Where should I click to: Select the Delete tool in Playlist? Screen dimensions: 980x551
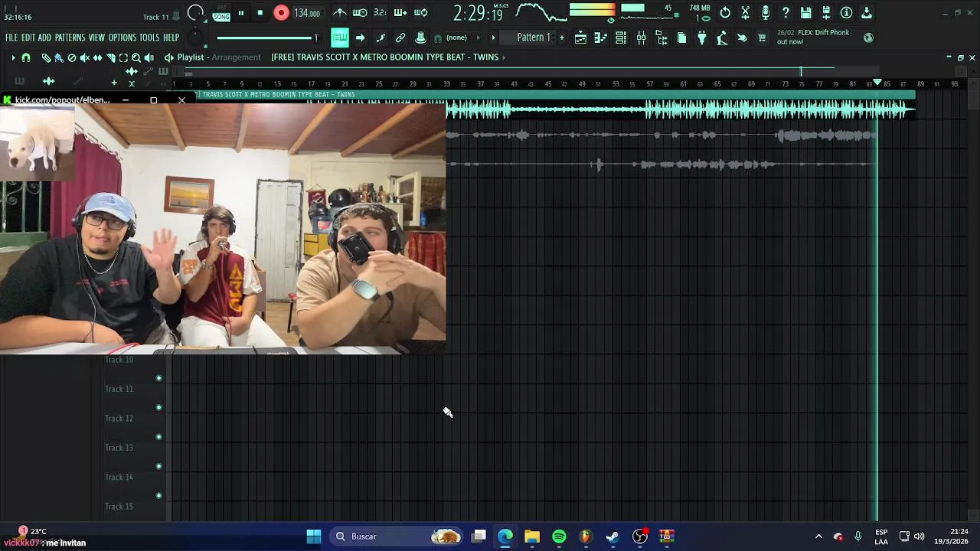(72, 57)
